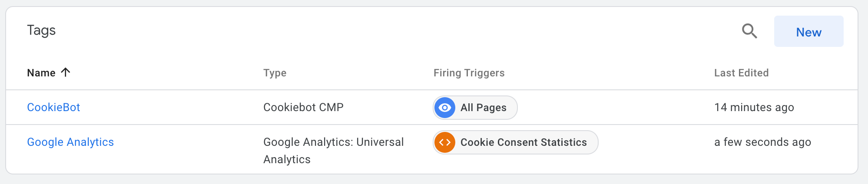Sort tags by the Last Edited header
The height and width of the screenshot is (184, 868).
click(741, 73)
